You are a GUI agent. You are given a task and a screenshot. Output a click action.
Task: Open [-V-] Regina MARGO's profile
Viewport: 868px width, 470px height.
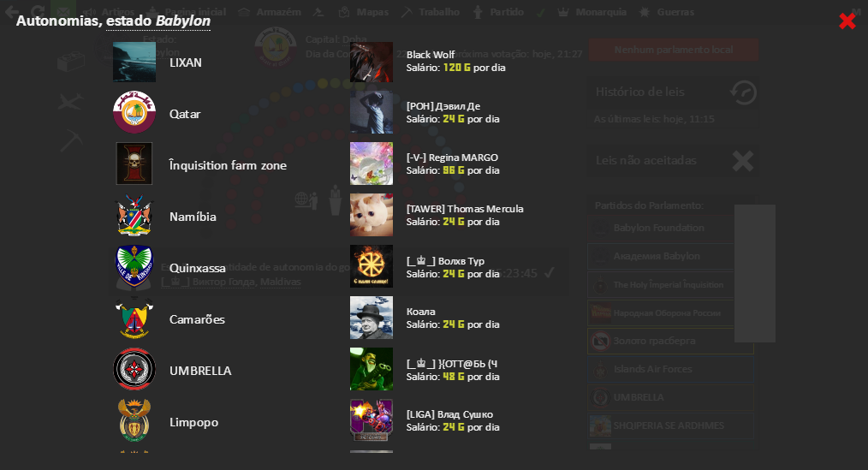point(452,158)
